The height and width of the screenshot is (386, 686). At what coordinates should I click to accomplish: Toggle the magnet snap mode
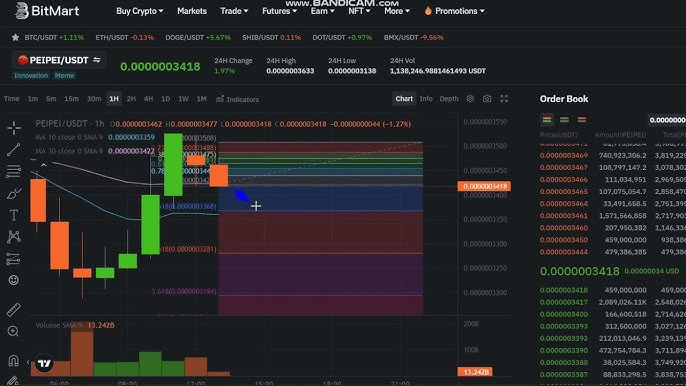pyautogui.click(x=14, y=360)
